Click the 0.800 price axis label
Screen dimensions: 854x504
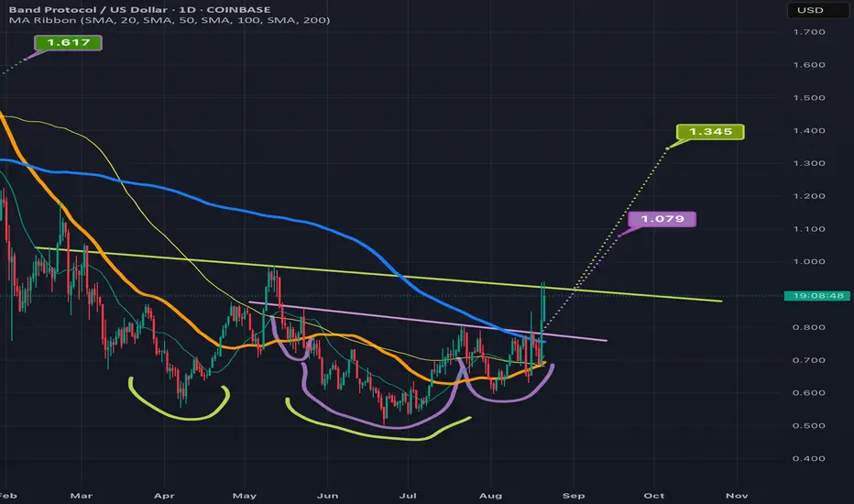(809, 327)
